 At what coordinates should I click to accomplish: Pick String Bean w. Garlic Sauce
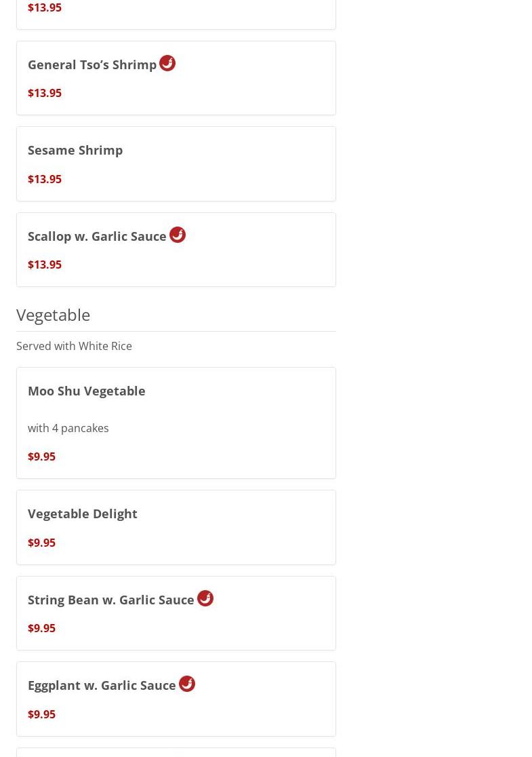click(x=111, y=600)
